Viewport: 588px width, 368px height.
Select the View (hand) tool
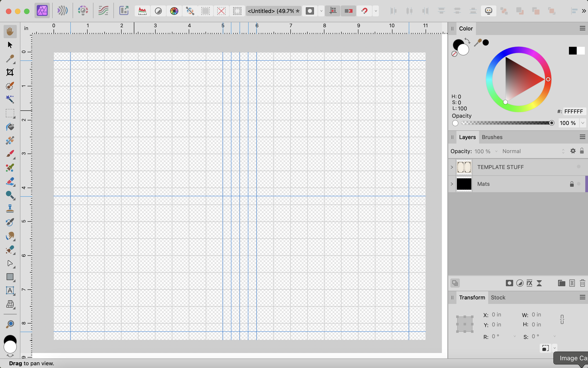pos(10,31)
